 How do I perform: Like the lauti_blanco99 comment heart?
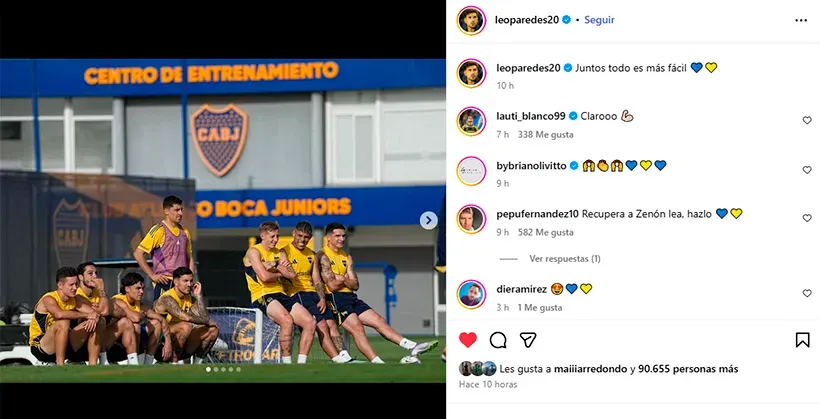[807, 120]
